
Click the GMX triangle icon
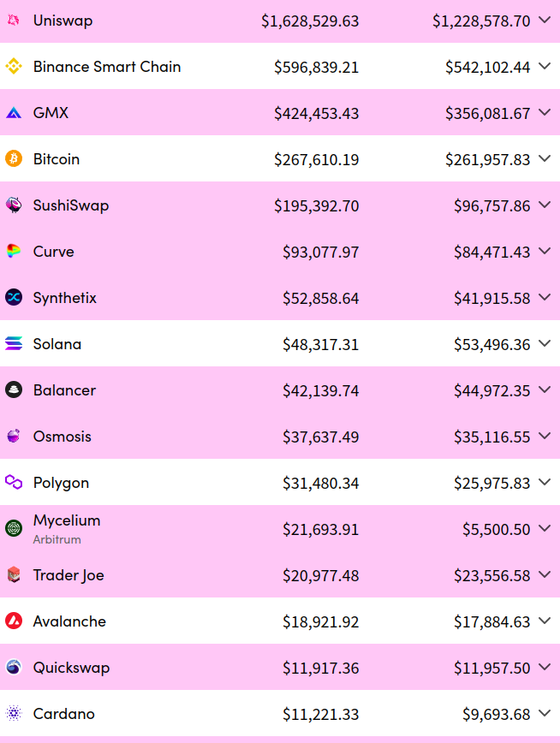tap(13, 113)
